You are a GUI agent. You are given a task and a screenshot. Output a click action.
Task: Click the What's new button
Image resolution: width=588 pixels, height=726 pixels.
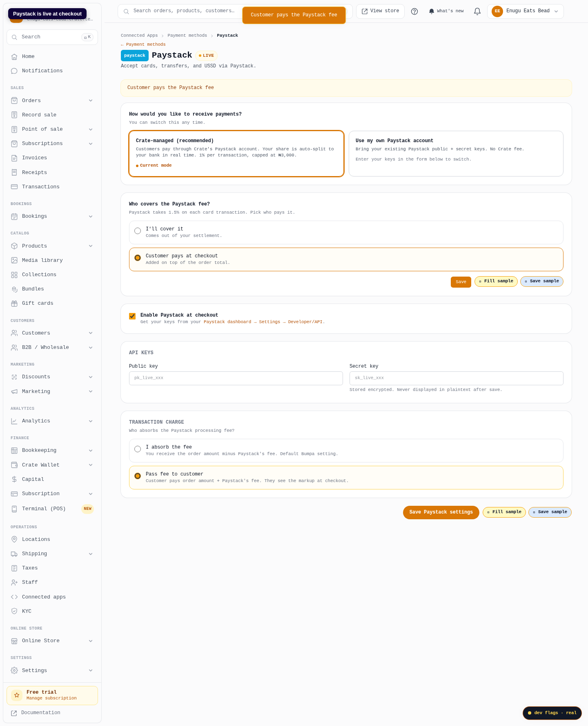pos(446,11)
